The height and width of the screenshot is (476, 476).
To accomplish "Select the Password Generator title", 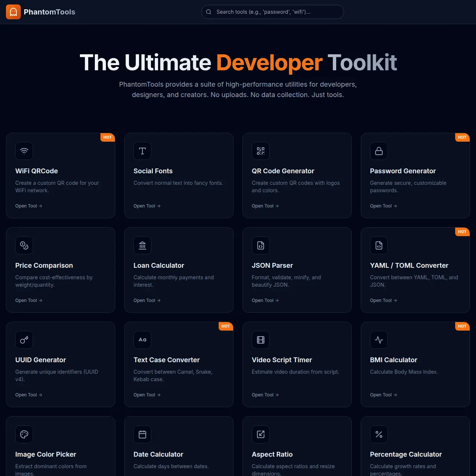I will (x=403, y=171).
